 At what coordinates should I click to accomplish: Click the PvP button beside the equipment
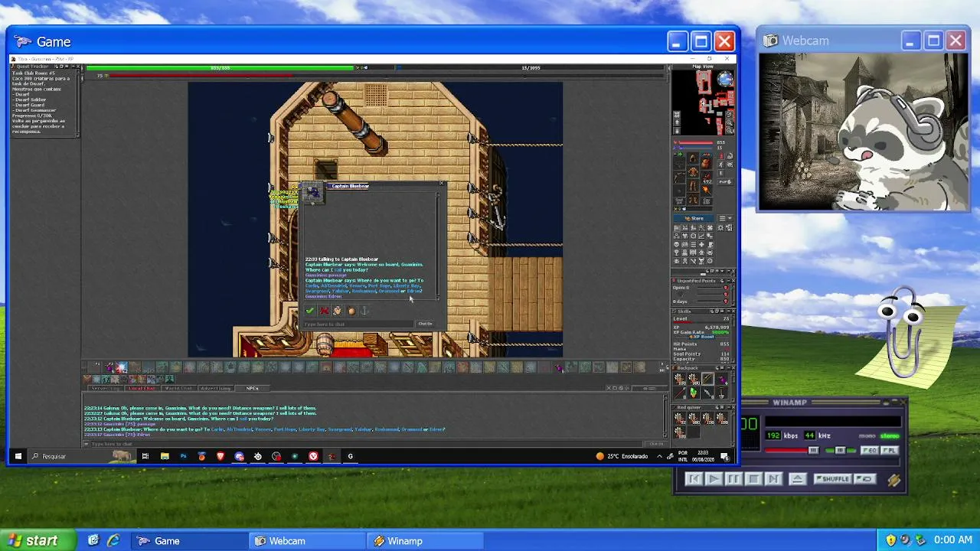coord(724,182)
